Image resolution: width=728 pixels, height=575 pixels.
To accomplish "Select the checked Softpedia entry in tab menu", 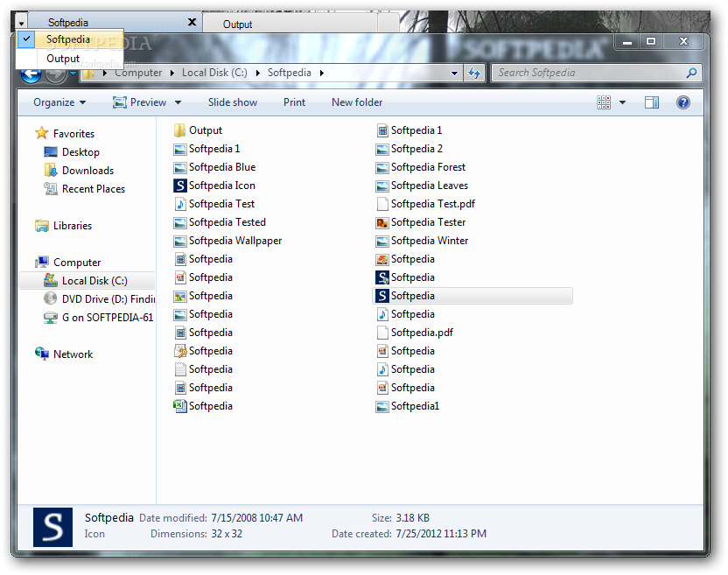I will (x=70, y=39).
